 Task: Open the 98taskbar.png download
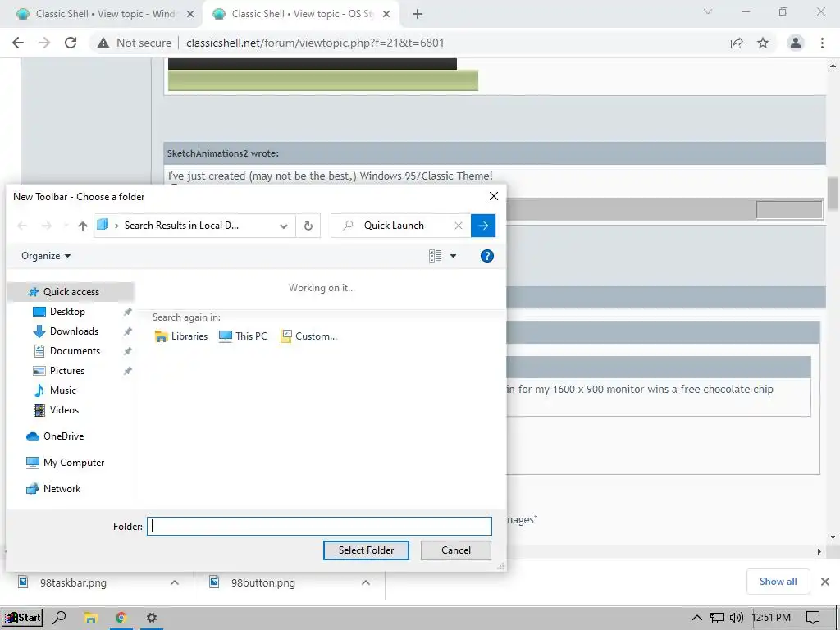tap(73, 582)
